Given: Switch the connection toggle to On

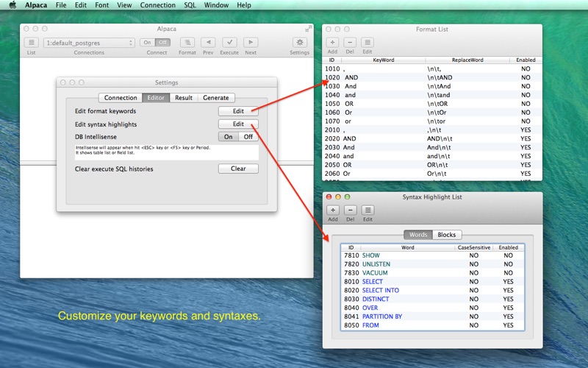Looking at the screenshot, I should click(148, 43).
